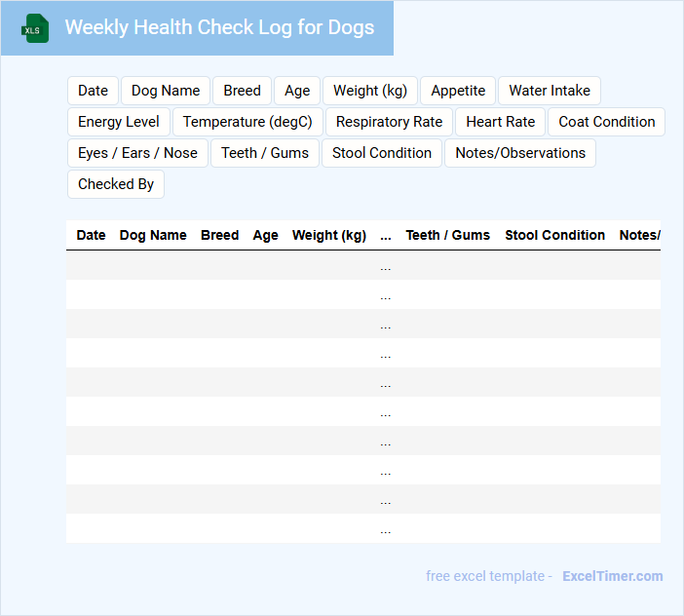Image resolution: width=684 pixels, height=616 pixels.
Task: Pick the Stool Condition tag
Action: coord(382,153)
